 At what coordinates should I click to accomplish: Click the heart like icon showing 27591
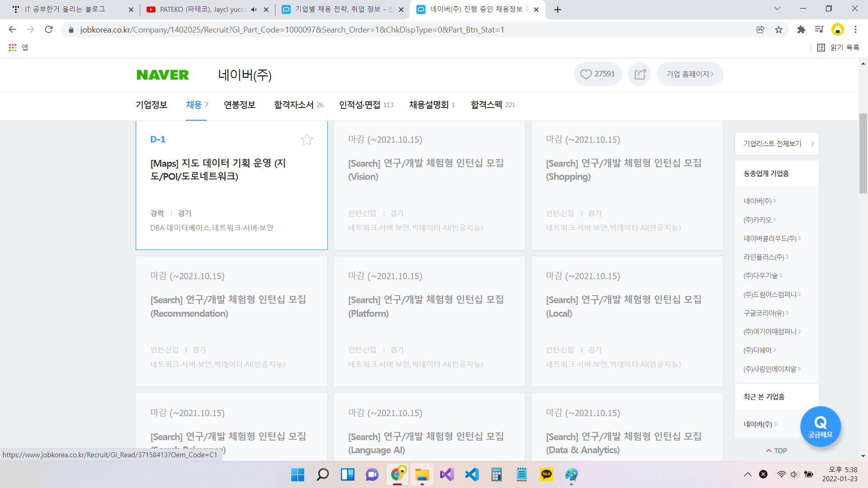tap(586, 74)
